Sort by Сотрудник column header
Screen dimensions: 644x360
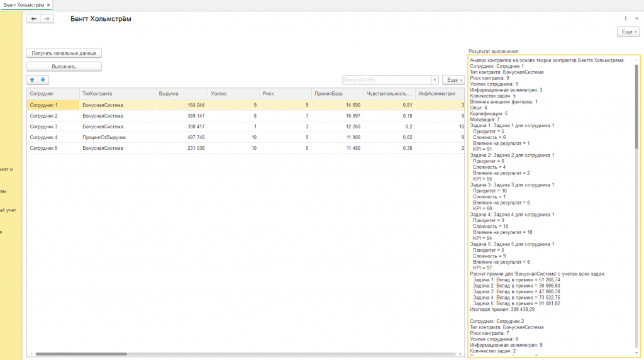point(53,94)
